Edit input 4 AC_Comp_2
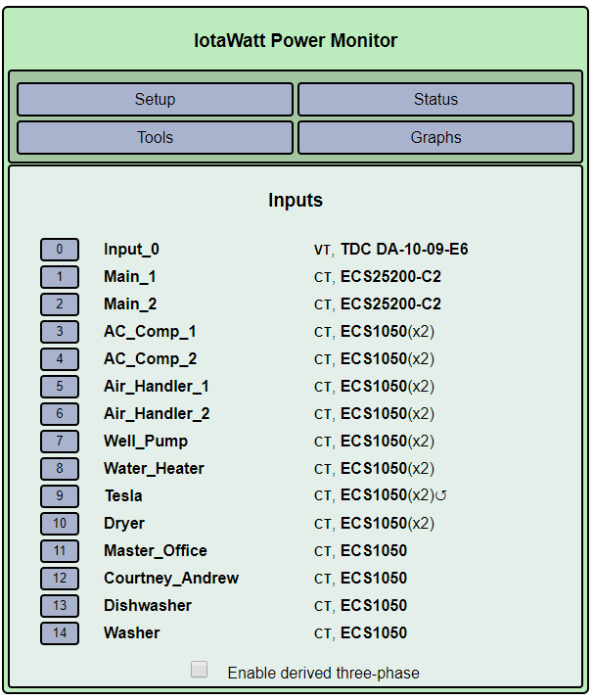This screenshot has width=594, height=700. pyautogui.click(x=60, y=359)
